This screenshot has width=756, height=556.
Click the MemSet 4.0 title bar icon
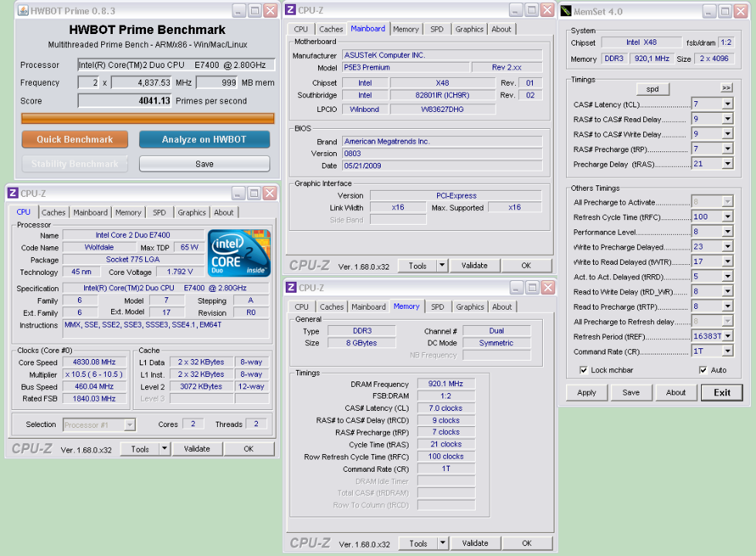[x=567, y=11]
